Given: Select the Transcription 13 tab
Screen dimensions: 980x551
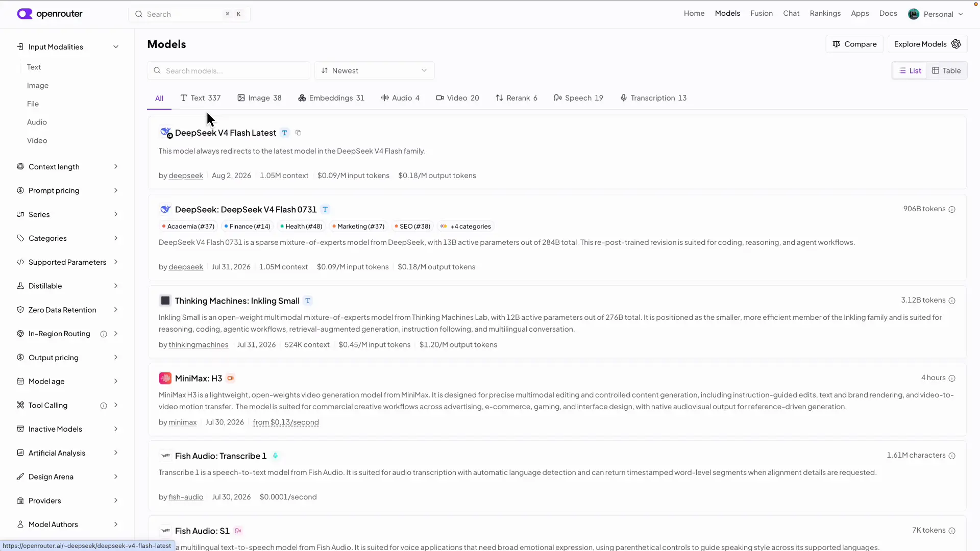Looking at the screenshot, I should 654,98.
